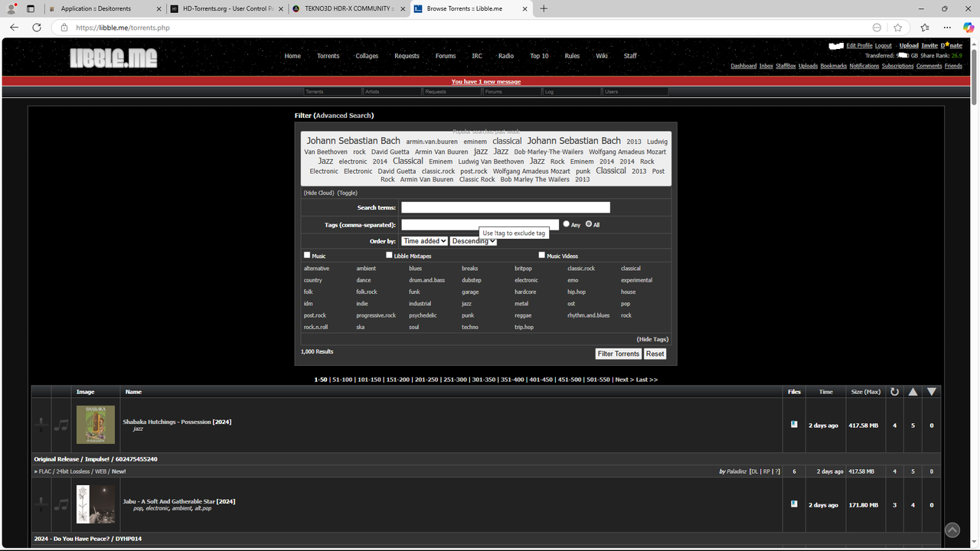Bookmark Shabaka Hutchings torrent plus icon
This screenshot has width=980, height=551.
pyautogui.click(x=41, y=425)
